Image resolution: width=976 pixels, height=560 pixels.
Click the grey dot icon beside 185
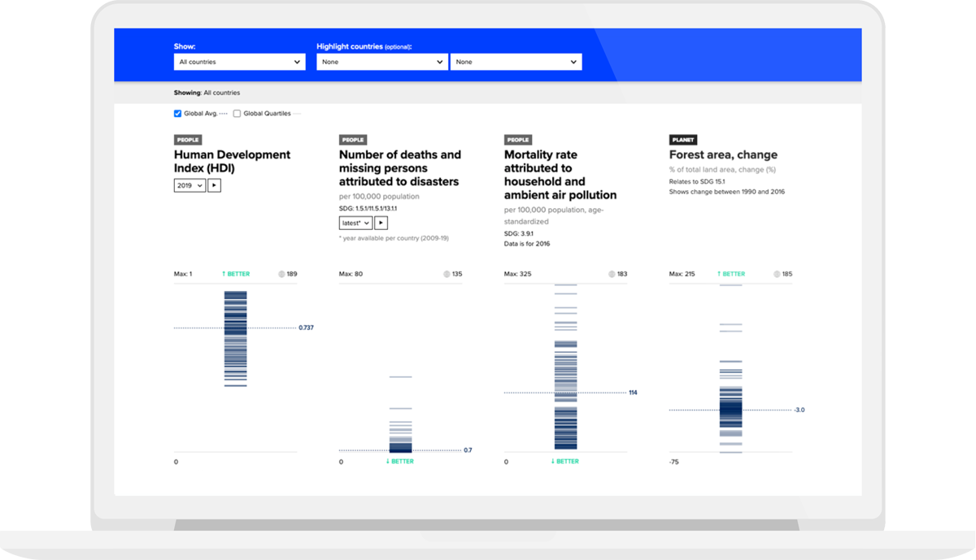(x=777, y=274)
